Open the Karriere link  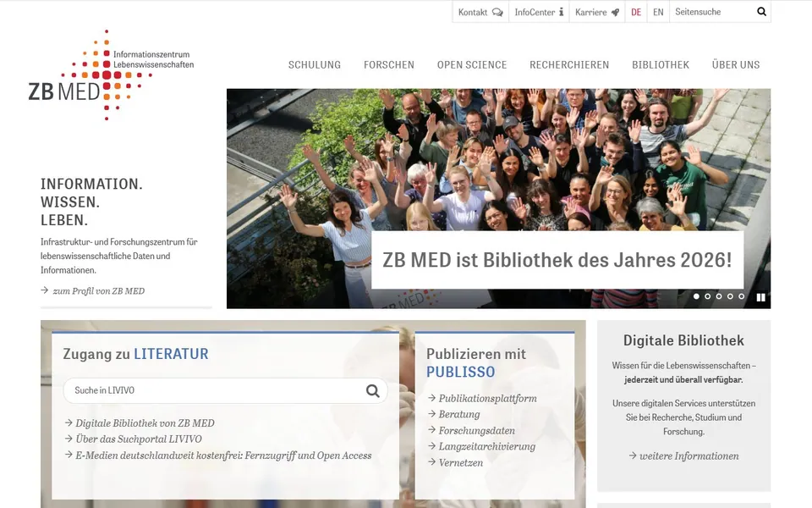coord(597,12)
